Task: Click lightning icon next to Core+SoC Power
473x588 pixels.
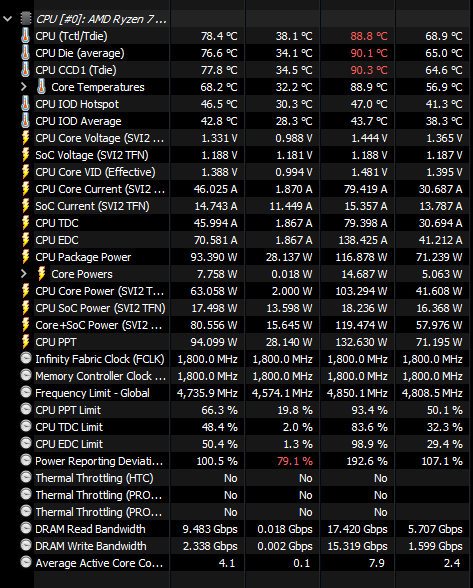Action: coord(26,325)
